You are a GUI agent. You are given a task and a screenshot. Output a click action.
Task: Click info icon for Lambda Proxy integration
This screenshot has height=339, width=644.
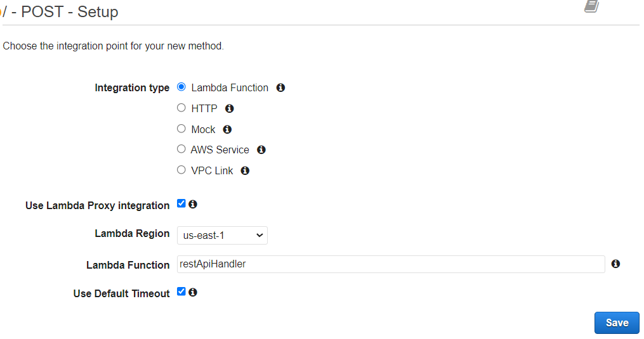193,204
